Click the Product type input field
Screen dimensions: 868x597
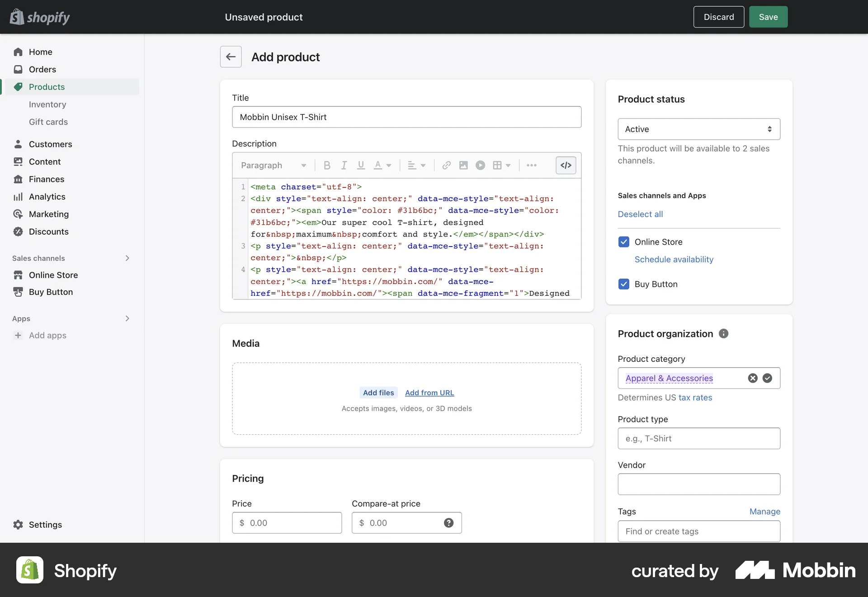[698, 438]
